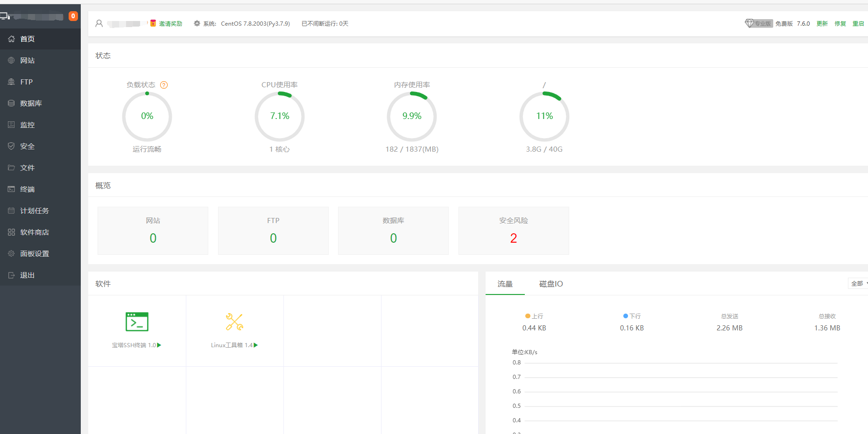
Task: Open the 数据库 overview card showing 0
Action: [393, 231]
